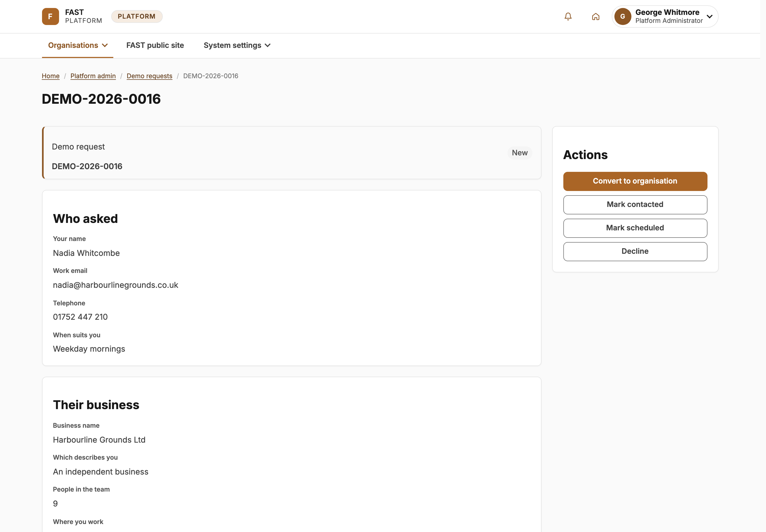Expand the System settings menu
Image resolution: width=766 pixels, height=532 pixels.
click(237, 45)
